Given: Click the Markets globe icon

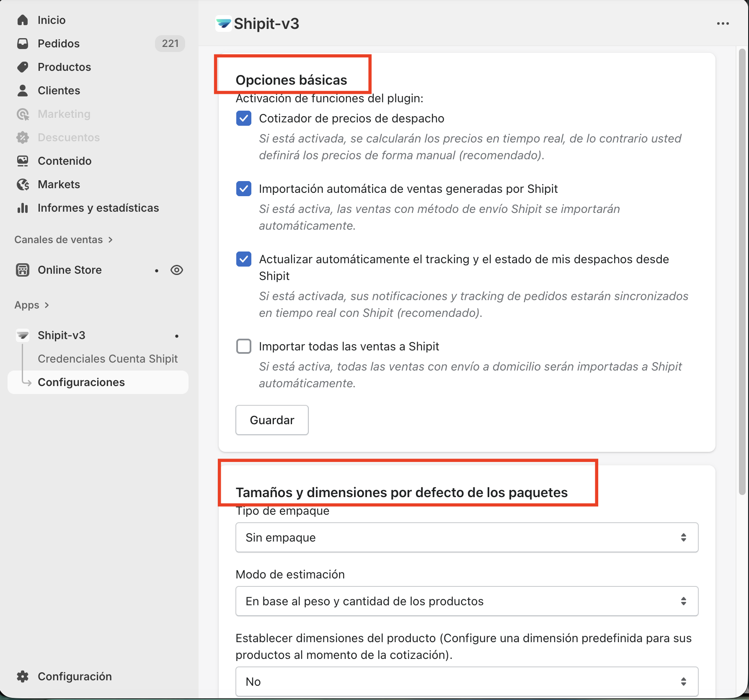Looking at the screenshot, I should (23, 184).
